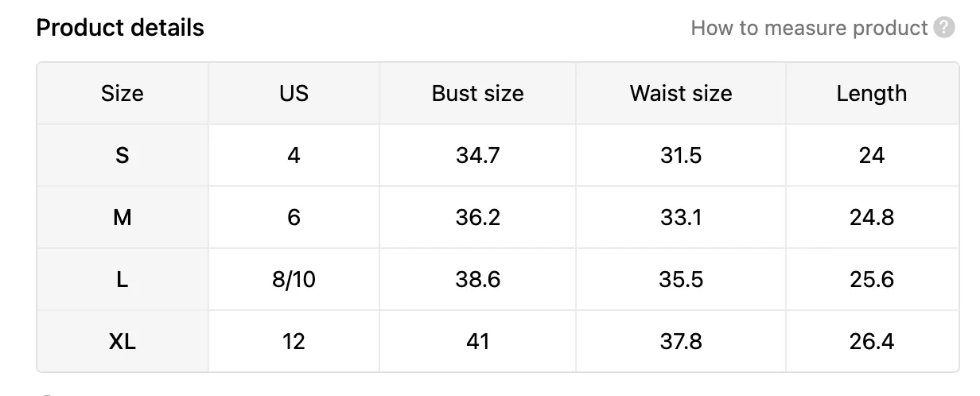Click the Product details heading
The width and height of the screenshot is (980, 396).
[x=120, y=28]
